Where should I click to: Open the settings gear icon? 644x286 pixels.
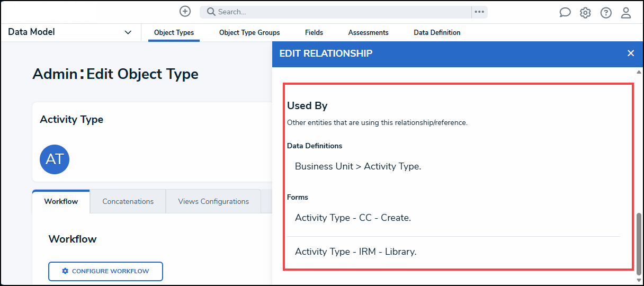585,13
